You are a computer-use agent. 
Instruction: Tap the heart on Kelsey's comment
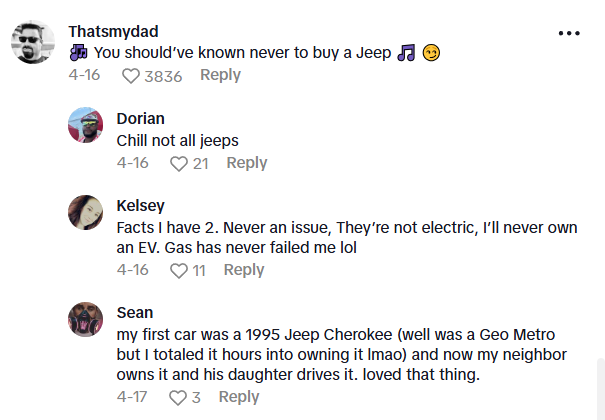[x=179, y=270]
